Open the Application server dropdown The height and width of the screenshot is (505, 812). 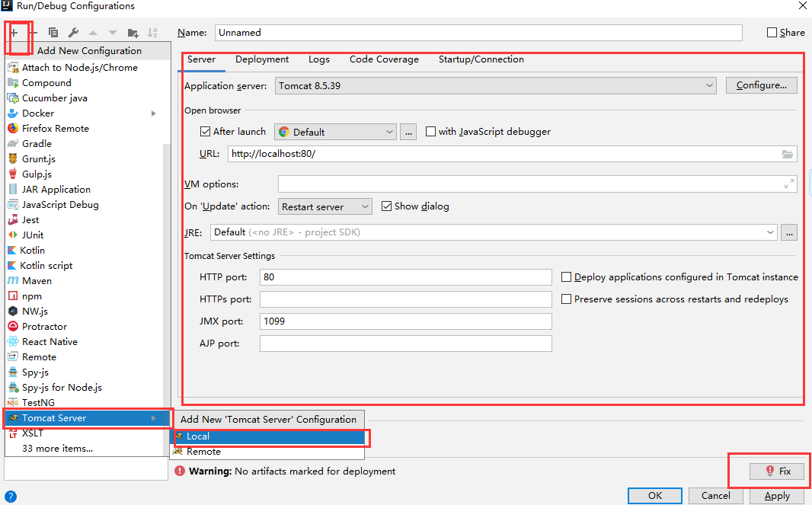pyautogui.click(x=496, y=85)
